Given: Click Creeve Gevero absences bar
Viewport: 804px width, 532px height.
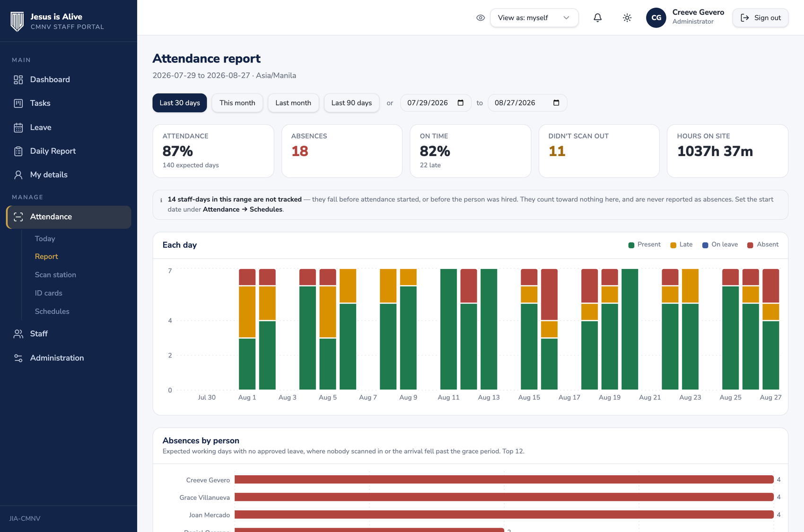Looking at the screenshot, I should 504,480.
